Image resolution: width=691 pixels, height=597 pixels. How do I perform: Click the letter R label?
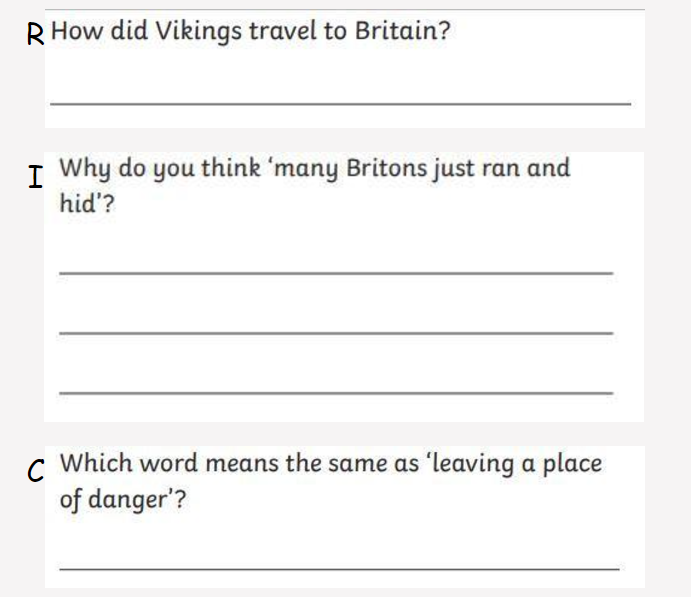click(35, 34)
